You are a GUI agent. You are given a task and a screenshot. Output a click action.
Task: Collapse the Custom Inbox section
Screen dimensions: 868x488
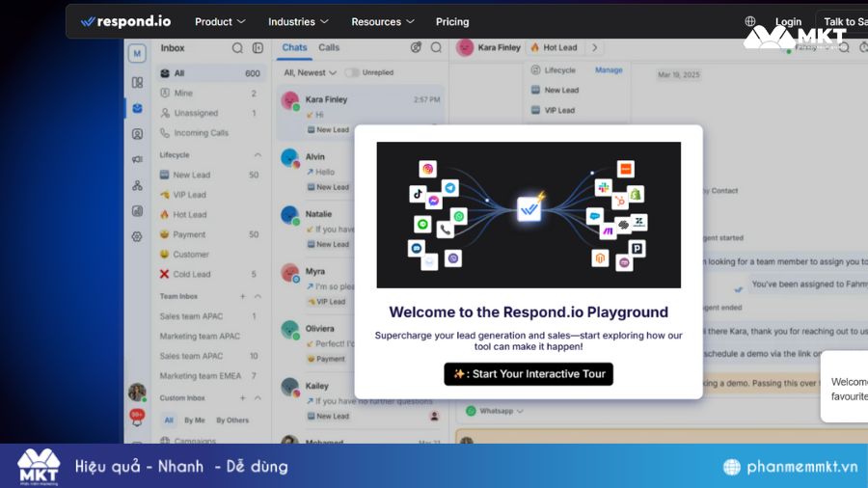pyautogui.click(x=258, y=397)
